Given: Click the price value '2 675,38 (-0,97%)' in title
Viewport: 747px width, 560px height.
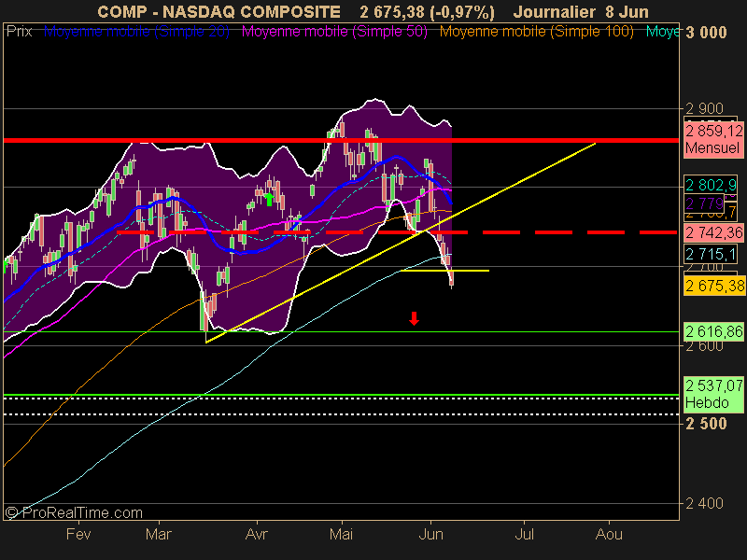Looking at the screenshot, I should pos(427,11).
